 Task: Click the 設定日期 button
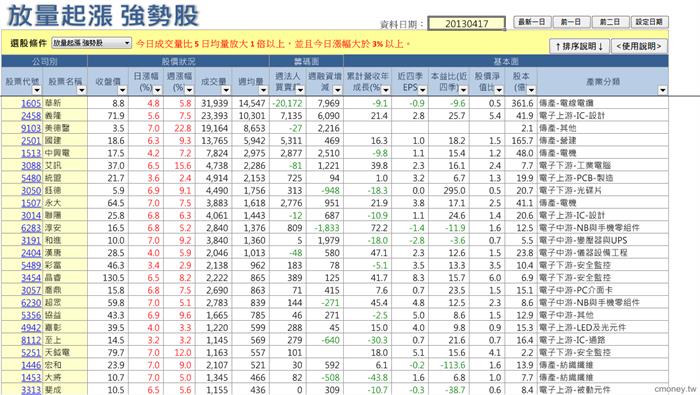coord(649,22)
